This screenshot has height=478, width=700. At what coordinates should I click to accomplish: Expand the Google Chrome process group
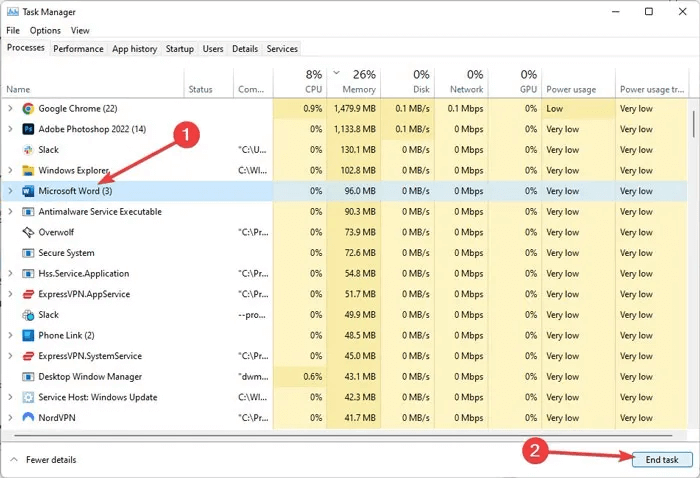[10, 108]
